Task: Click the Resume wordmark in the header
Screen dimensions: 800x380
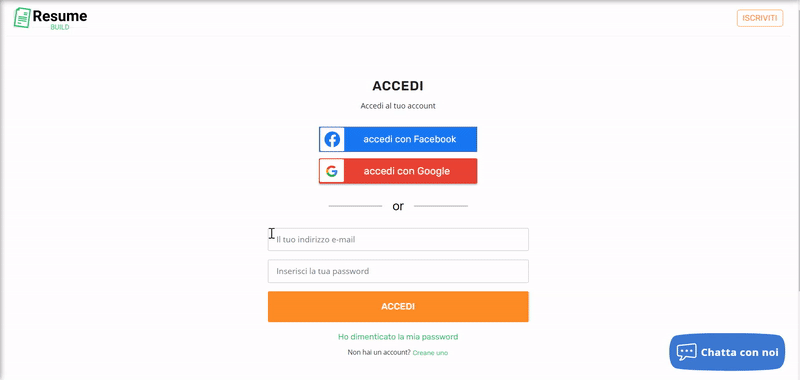Action: click(60, 16)
